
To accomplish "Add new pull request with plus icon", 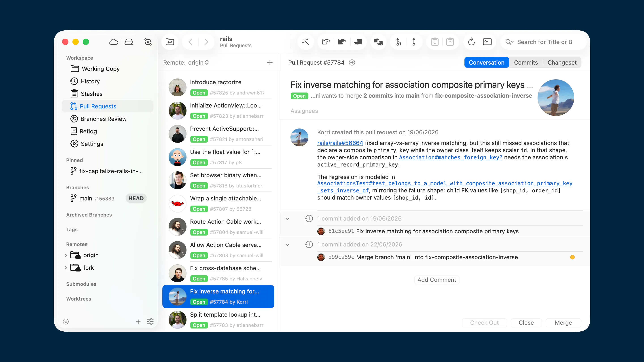I will [270, 63].
